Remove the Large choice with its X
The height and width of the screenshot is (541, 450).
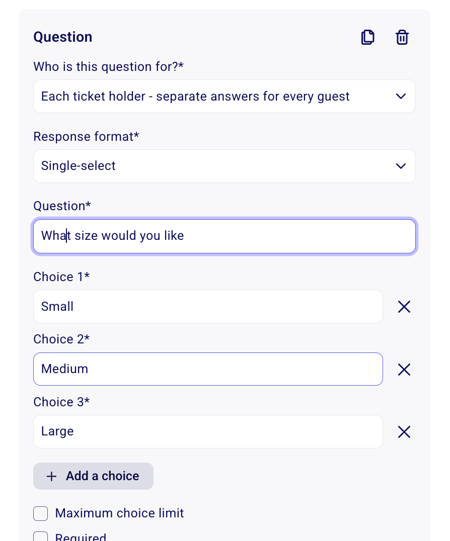click(x=404, y=432)
